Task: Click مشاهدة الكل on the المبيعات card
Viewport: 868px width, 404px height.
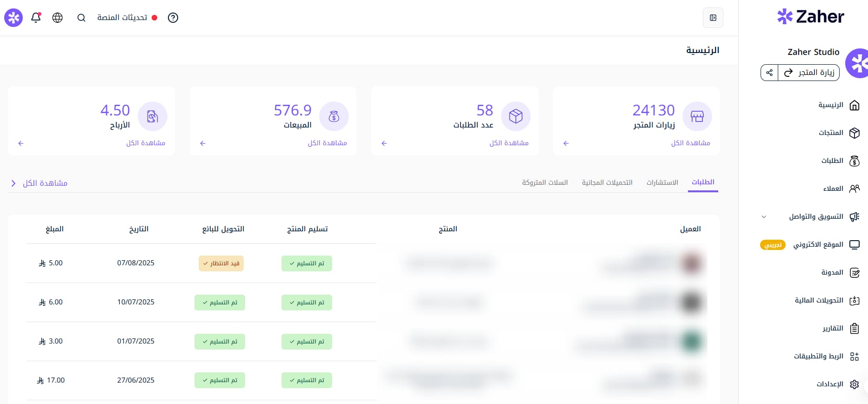Action: click(x=327, y=143)
